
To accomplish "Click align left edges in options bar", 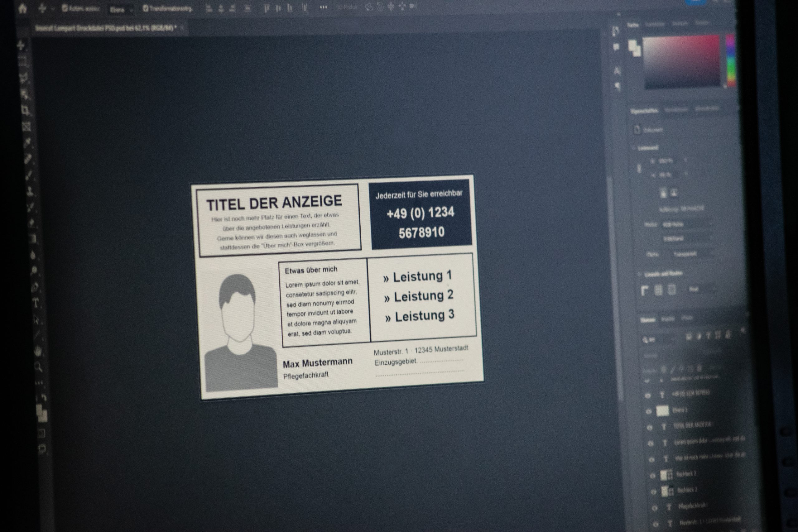I will (x=209, y=8).
